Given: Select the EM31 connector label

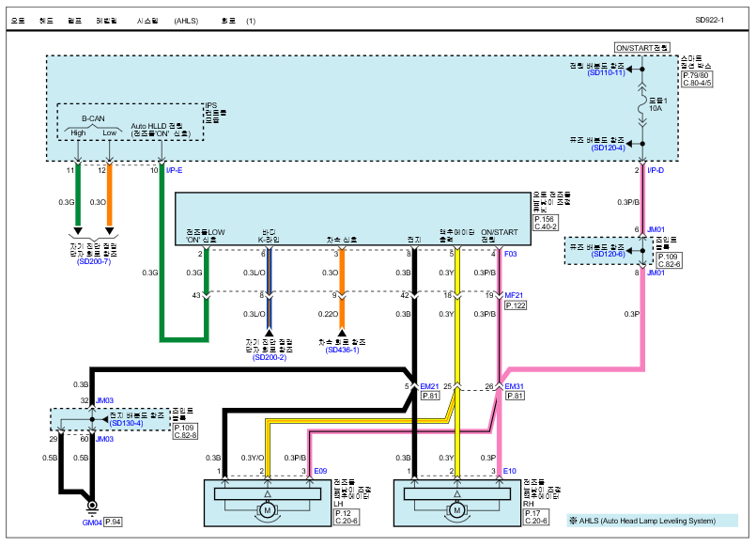Looking at the screenshot, I should [x=514, y=386].
